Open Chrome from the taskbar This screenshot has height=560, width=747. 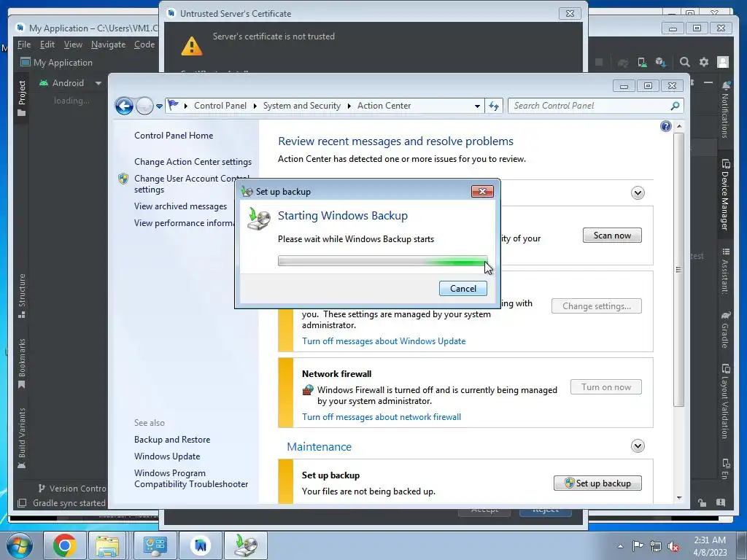(65, 545)
